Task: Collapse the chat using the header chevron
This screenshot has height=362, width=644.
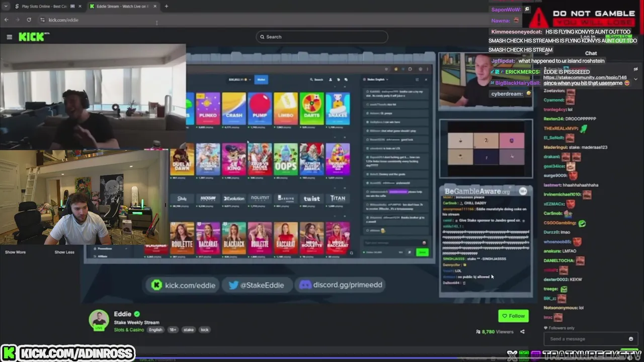Action: (x=635, y=79)
